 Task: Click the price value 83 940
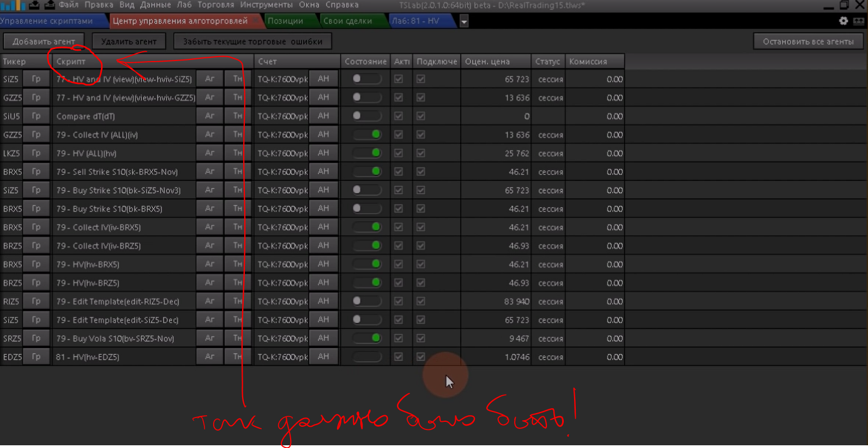pyautogui.click(x=516, y=301)
